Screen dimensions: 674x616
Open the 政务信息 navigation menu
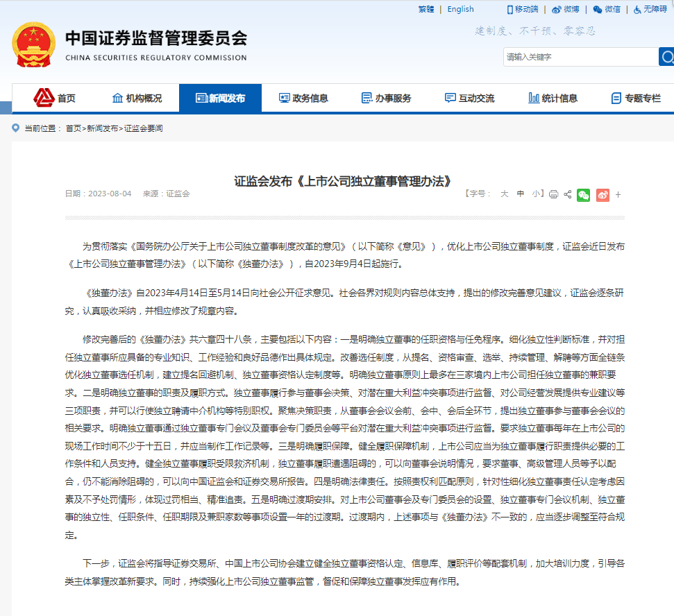click(303, 99)
